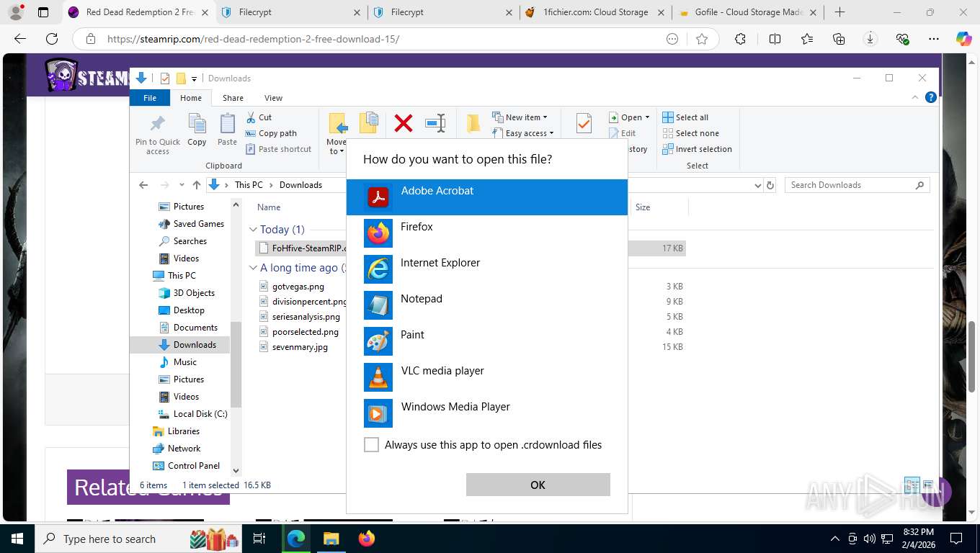Select the gotvegas.png file
Image resolution: width=980 pixels, height=553 pixels.
click(x=298, y=287)
